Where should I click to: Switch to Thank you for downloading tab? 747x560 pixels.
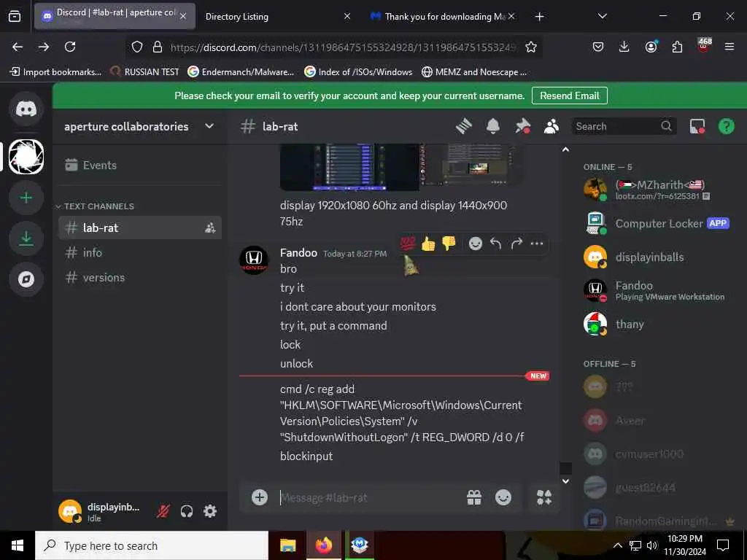coord(441,17)
